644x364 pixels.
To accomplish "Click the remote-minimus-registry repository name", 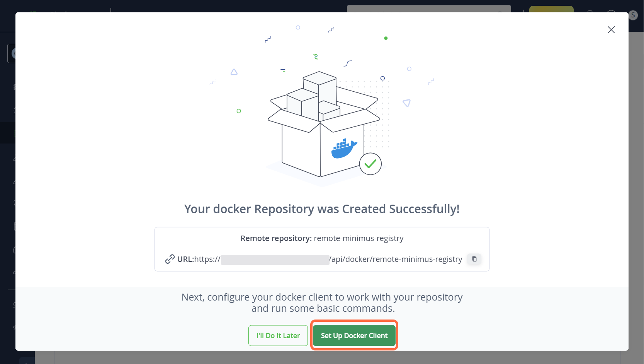I will click(x=359, y=238).
